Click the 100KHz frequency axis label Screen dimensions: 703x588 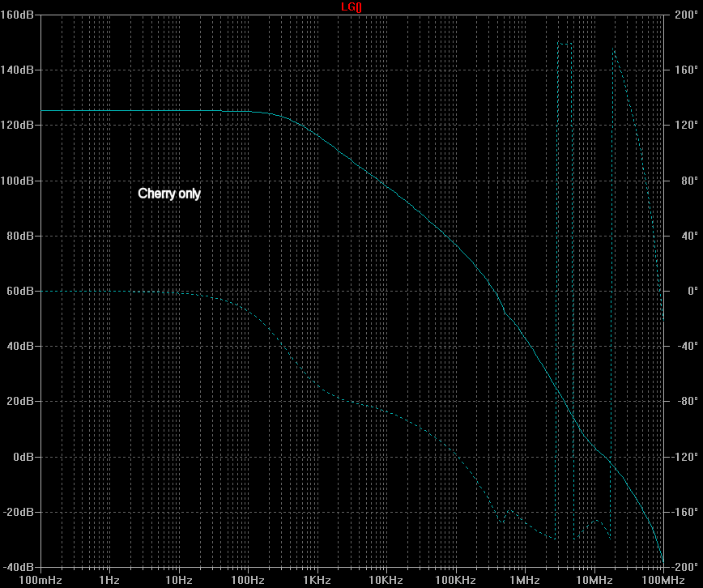pyautogui.click(x=455, y=581)
